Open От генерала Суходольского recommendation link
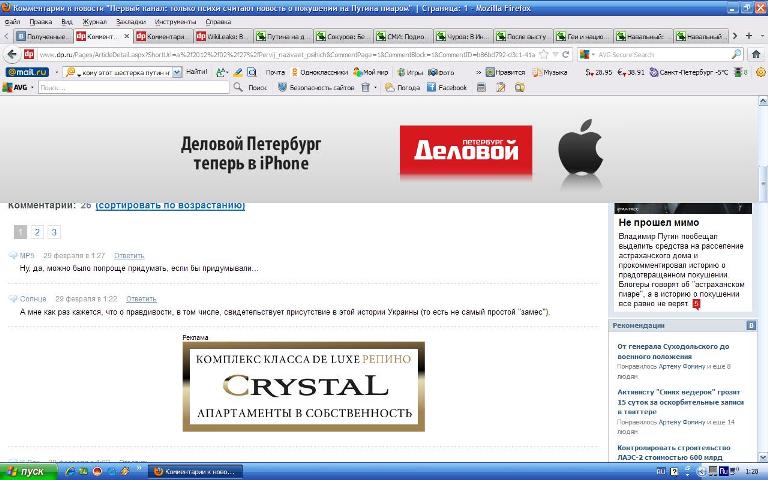The height and width of the screenshot is (480, 768). pyautogui.click(x=673, y=351)
